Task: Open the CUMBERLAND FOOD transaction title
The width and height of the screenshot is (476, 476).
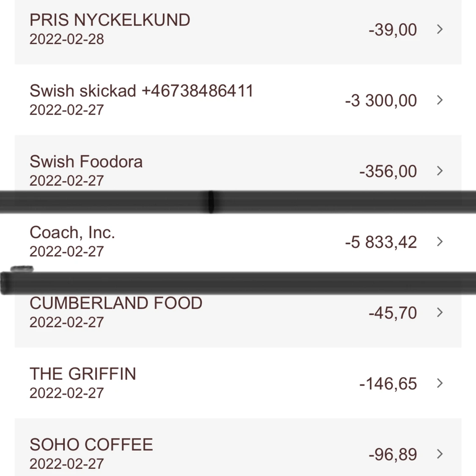Action: [x=116, y=303]
